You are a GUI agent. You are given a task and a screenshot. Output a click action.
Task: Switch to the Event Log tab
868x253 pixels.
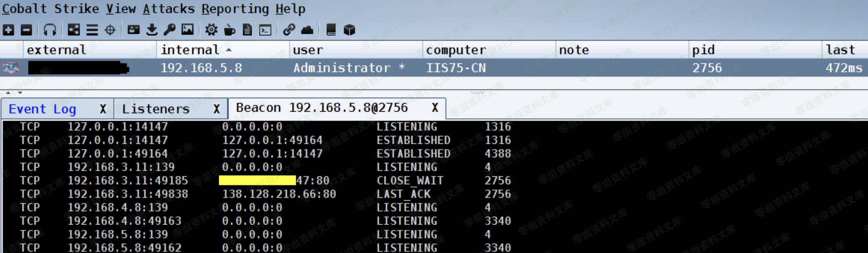(x=42, y=109)
